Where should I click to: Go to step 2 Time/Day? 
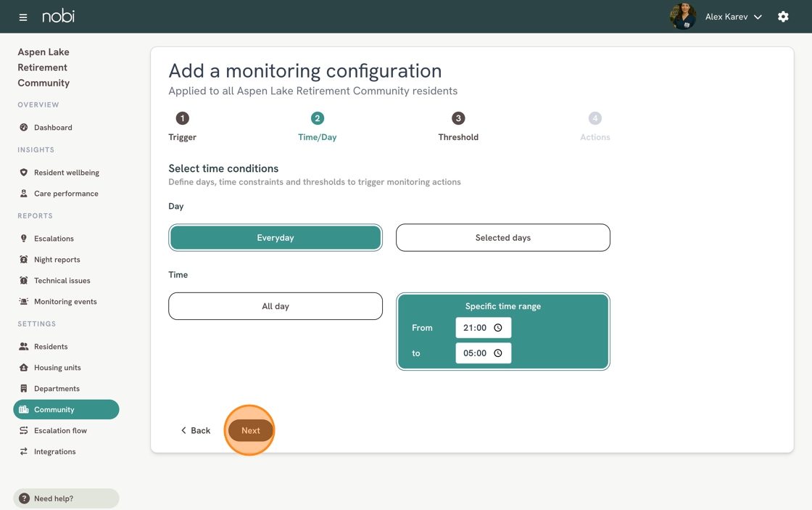click(x=318, y=126)
